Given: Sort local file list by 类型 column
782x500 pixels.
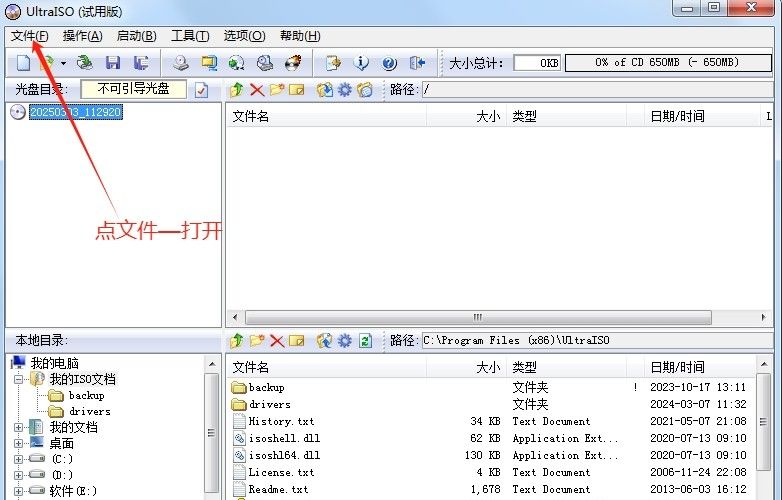Looking at the screenshot, I should 566,368.
